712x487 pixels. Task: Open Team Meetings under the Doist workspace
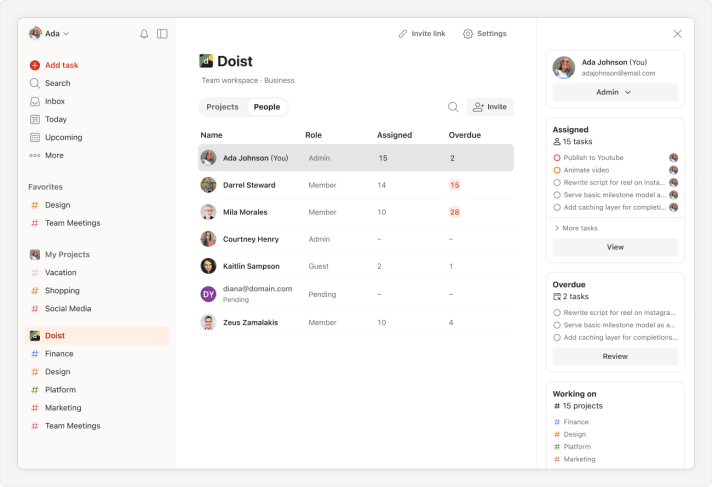73,426
